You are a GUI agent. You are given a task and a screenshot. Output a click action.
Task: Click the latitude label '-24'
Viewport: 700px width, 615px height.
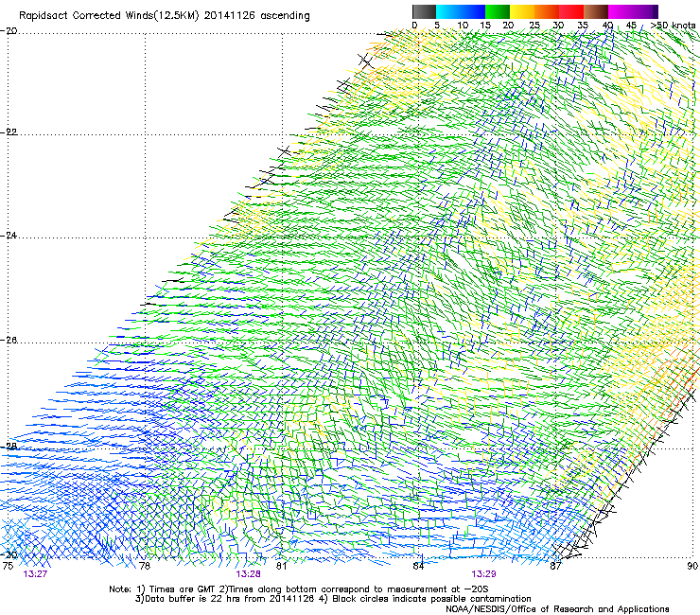point(9,235)
